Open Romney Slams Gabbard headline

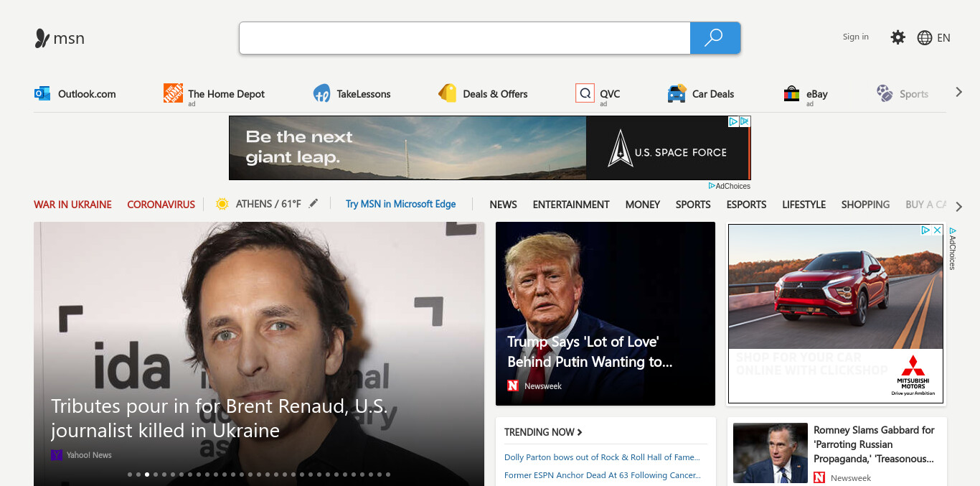click(x=874, y=444)
